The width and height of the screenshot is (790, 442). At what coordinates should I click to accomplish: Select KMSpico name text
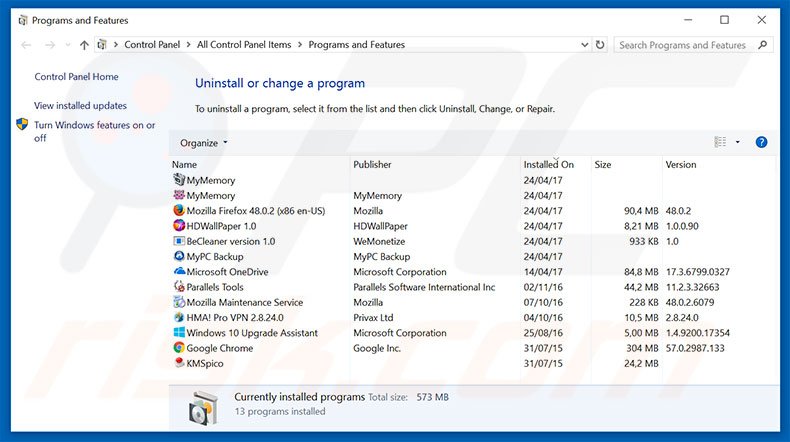205,363
